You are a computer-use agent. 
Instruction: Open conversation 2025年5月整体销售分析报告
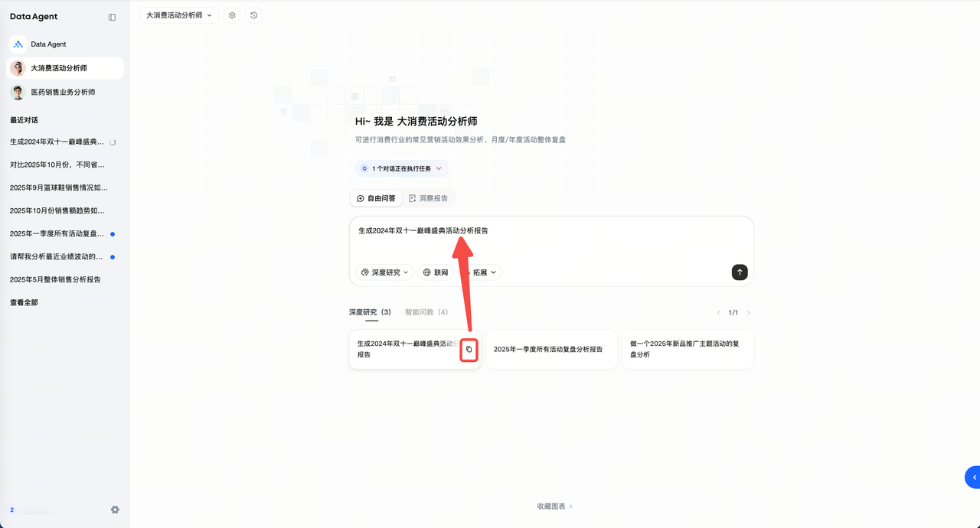click(63, 279)
